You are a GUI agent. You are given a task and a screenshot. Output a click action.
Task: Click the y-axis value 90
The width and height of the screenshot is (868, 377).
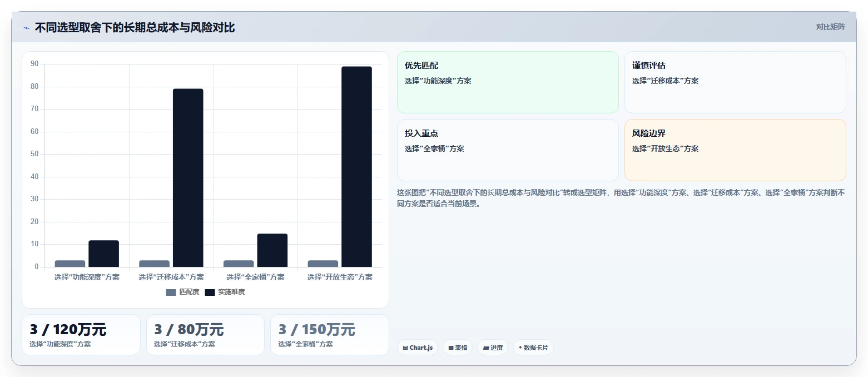(34, 64)
